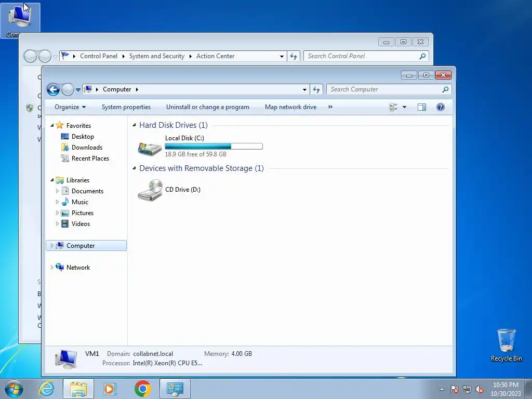Image resolution: width=532 pixels, height=399 pixels.
Task: Click the Search Computer magnifier icon
Action: click(445, 89)
